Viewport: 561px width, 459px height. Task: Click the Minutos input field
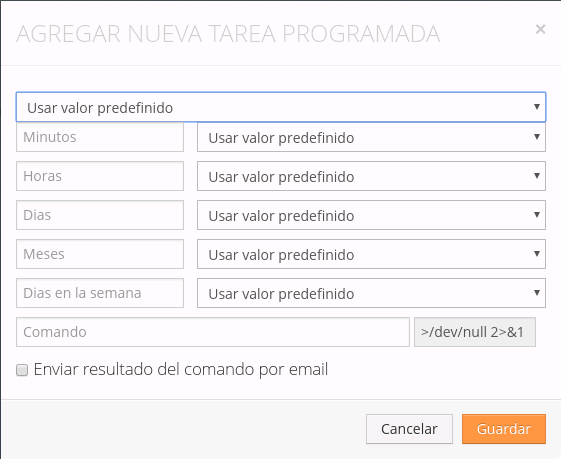[100, 137]
